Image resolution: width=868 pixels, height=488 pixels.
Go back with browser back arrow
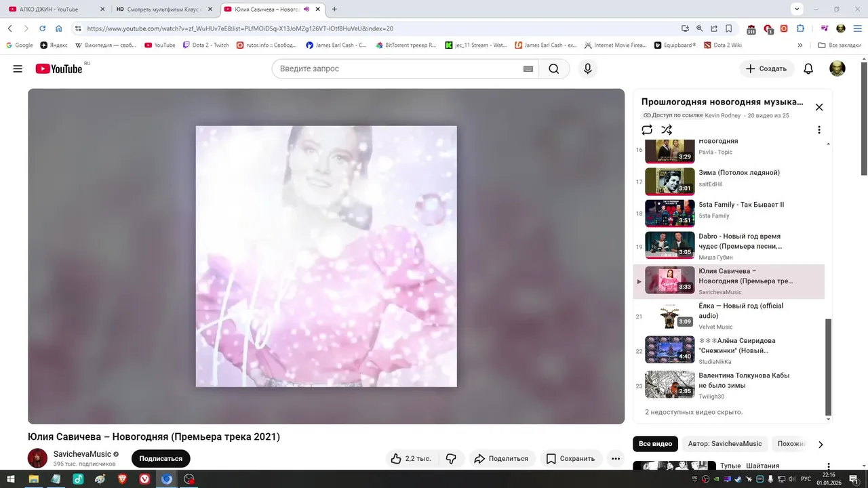10,28
